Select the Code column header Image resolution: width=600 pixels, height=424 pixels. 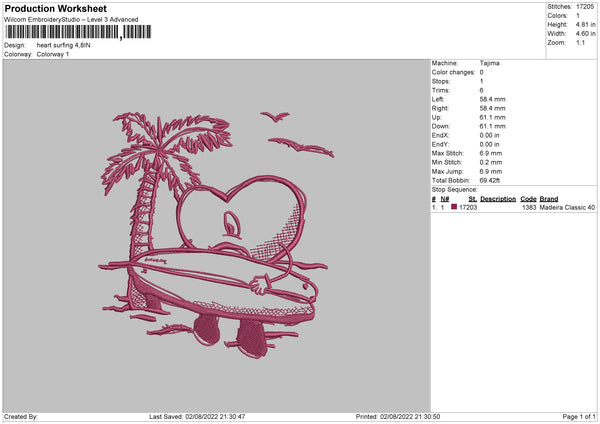528,199
